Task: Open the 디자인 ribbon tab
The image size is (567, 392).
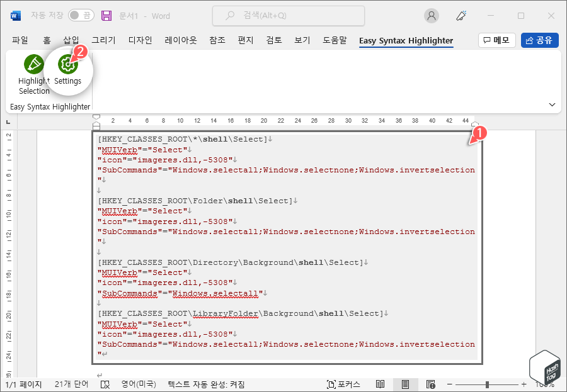Action: (x=140, y=40)
